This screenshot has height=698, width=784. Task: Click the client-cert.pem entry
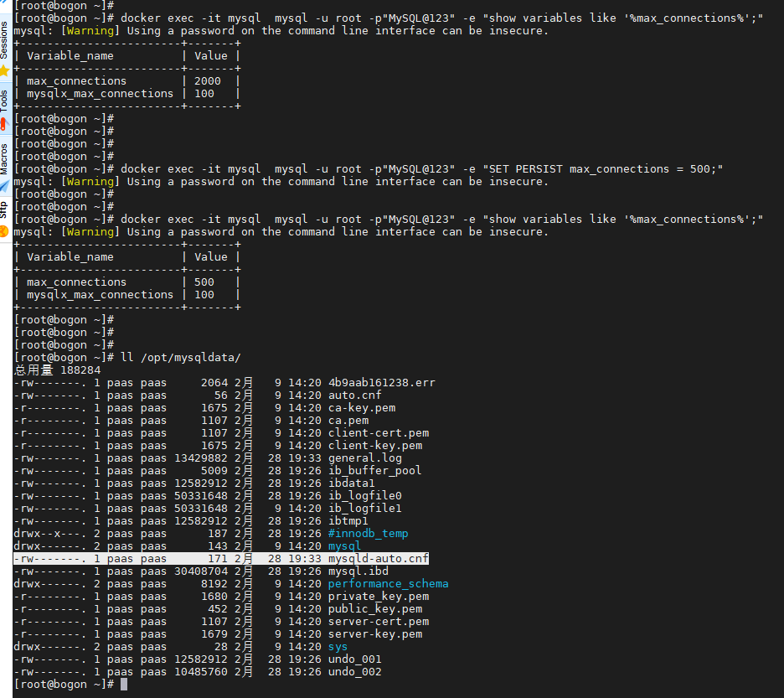click(379, 433)
